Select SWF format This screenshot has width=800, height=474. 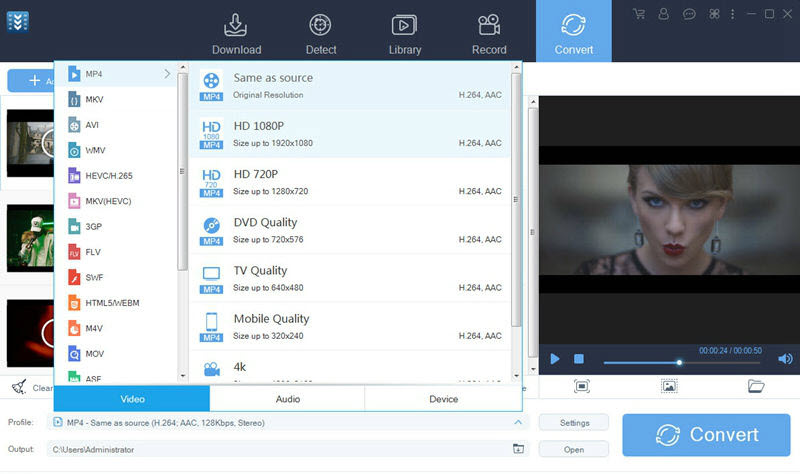(115, 278)
